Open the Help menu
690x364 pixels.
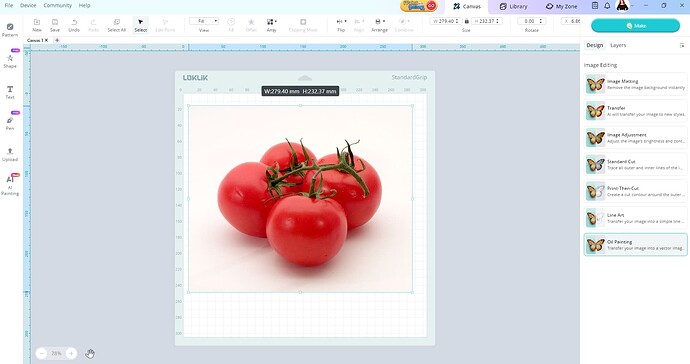84,5
